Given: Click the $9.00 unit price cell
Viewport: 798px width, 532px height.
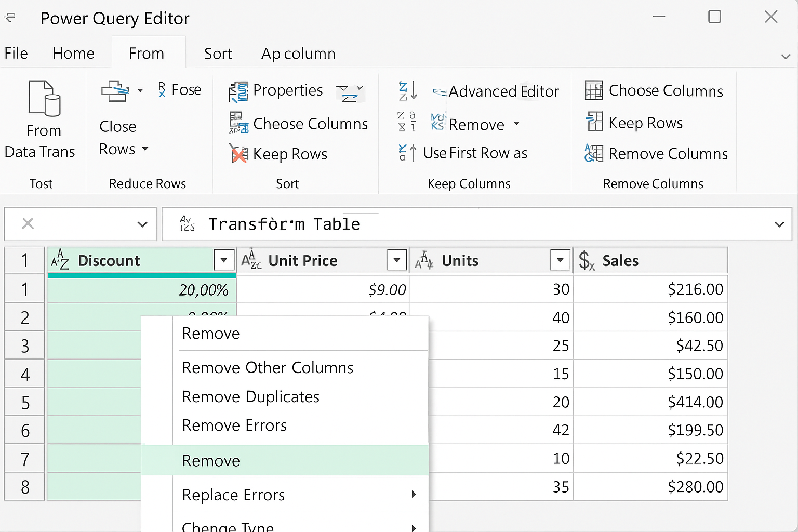Looking at the screenshot, I should [x=323, y=289].
